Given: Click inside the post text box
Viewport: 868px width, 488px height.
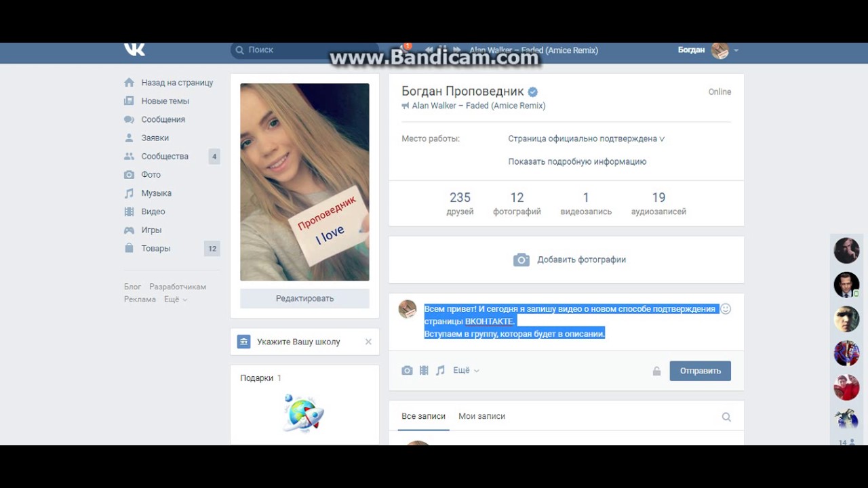Looking at the screenshot, I should 570,321.
